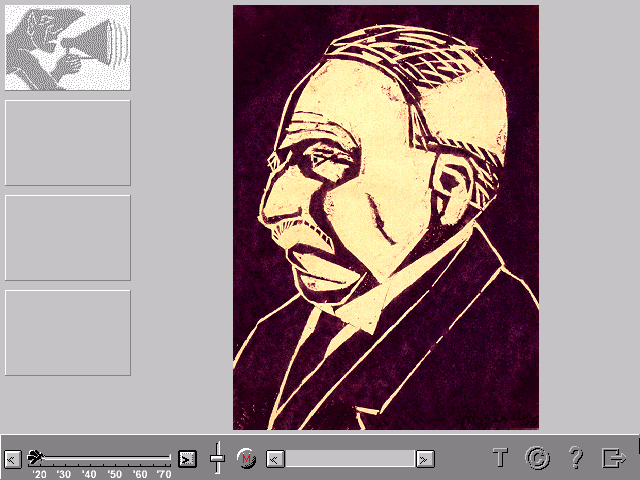
Task: Click the exit arrow icon
Action: pyautogui.click(x=614, y=458)
